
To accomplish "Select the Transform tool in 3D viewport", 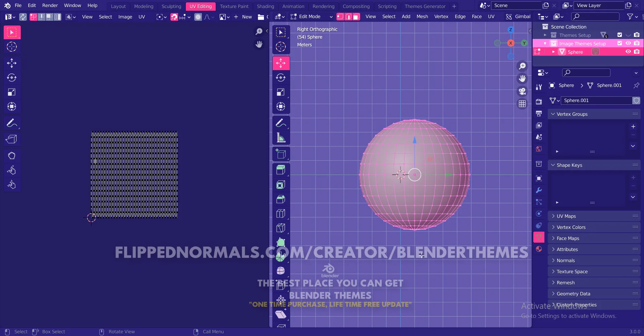I will click(x=281, y=106).
